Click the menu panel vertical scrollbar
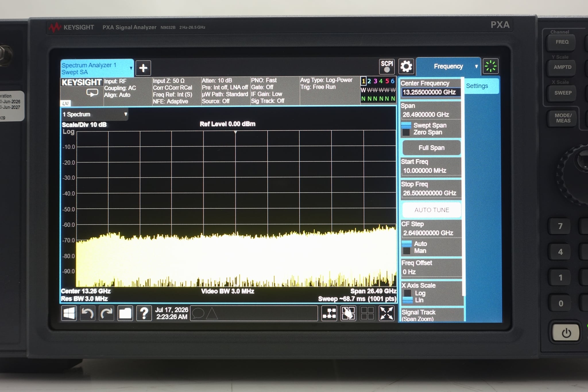This screenshot has width=588, height=392. 463,187
